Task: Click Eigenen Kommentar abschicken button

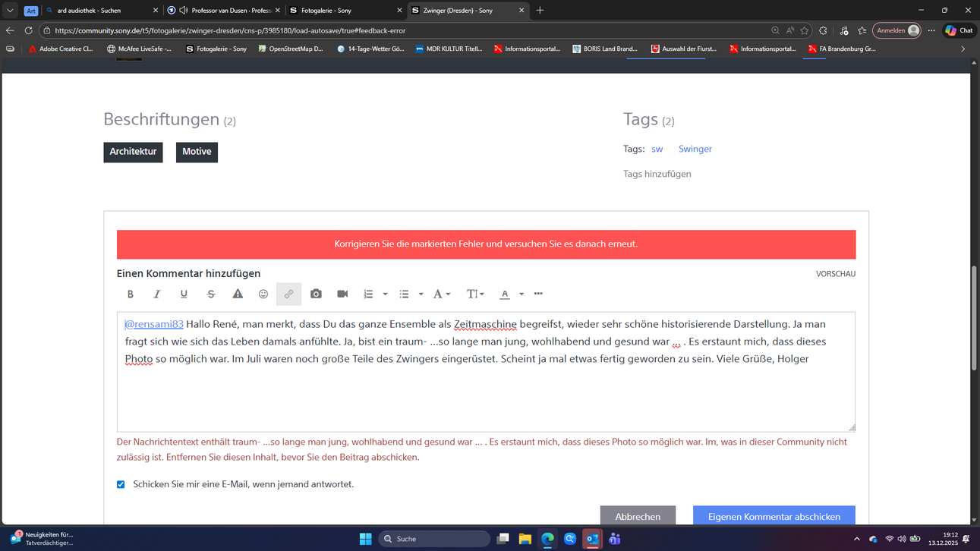Action: coord(774,516)
